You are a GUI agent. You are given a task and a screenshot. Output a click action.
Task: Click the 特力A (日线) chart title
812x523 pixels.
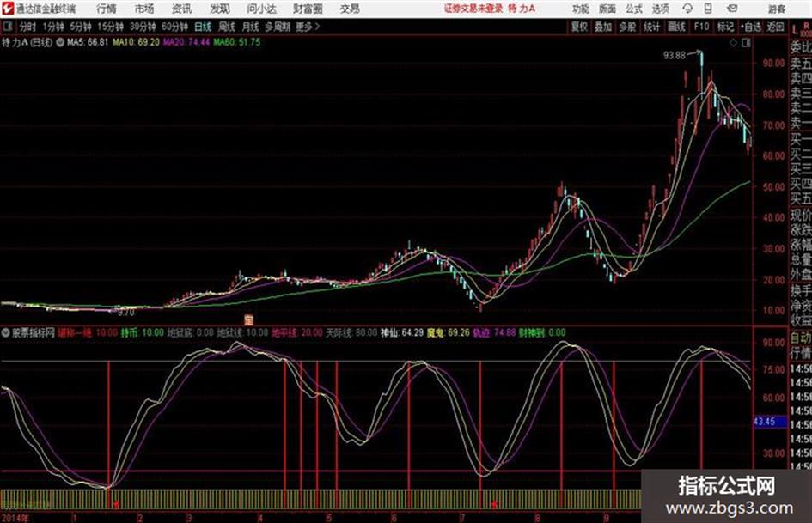coord(27,42)
